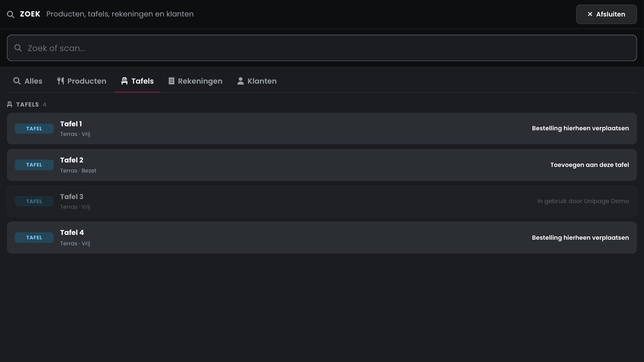Image resolution: width=644 pixels, height=362 pixels.
Task: Focus the 'Zoek of scan...' search input
Action: click(322, 48)
